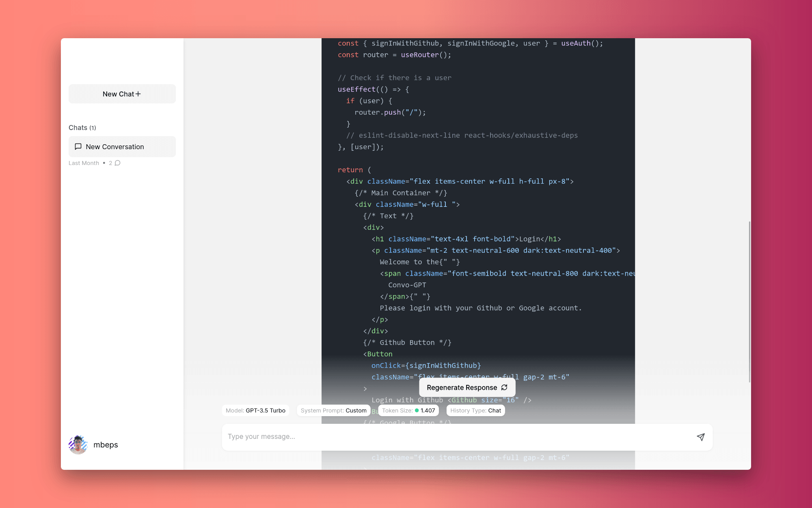Click New Chat + button
This screenshot has width=812, height=508.
[121, 93]
